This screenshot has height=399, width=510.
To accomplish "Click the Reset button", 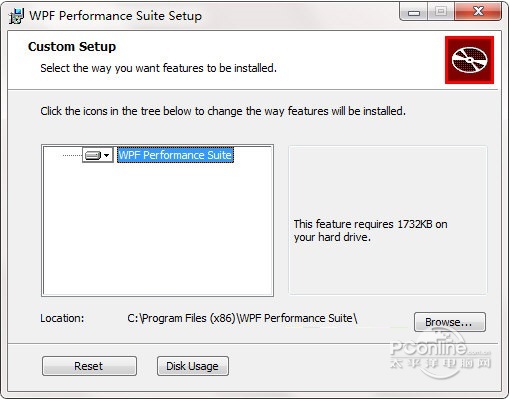I will 89,366.
